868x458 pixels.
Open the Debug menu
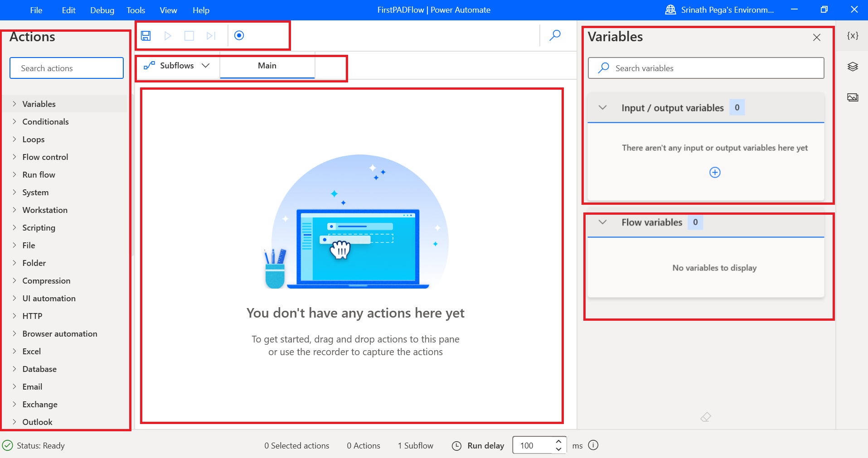point(102,10)
